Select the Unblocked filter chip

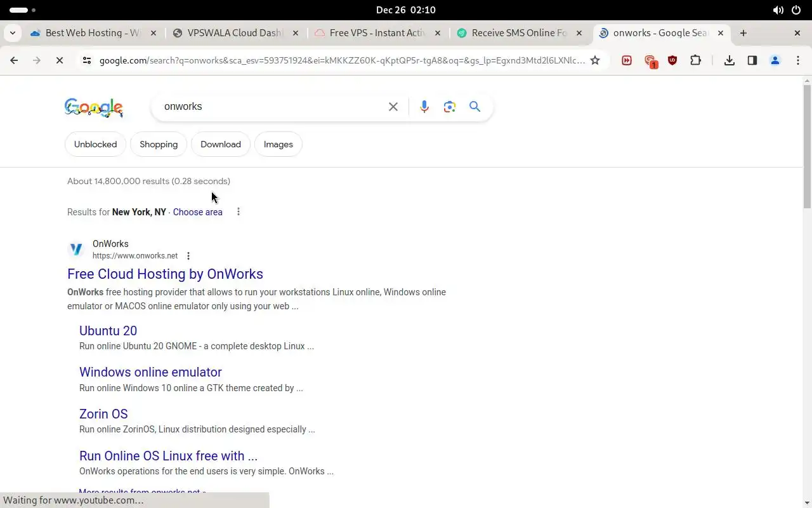click(x=95, y=144)
